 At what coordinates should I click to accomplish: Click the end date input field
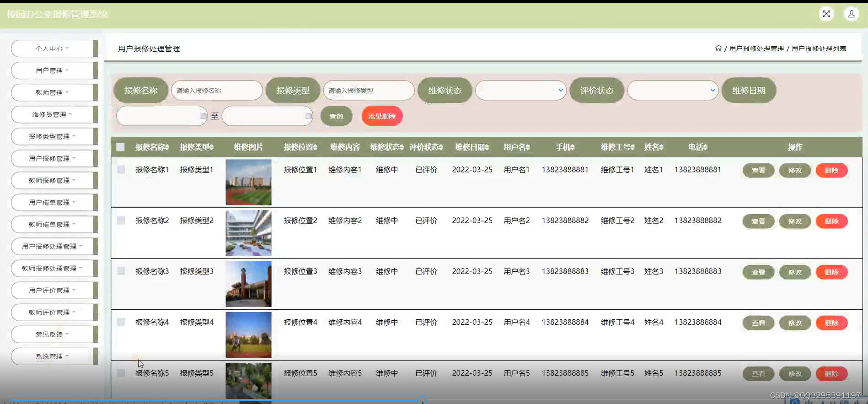click(x=268, y=116)
